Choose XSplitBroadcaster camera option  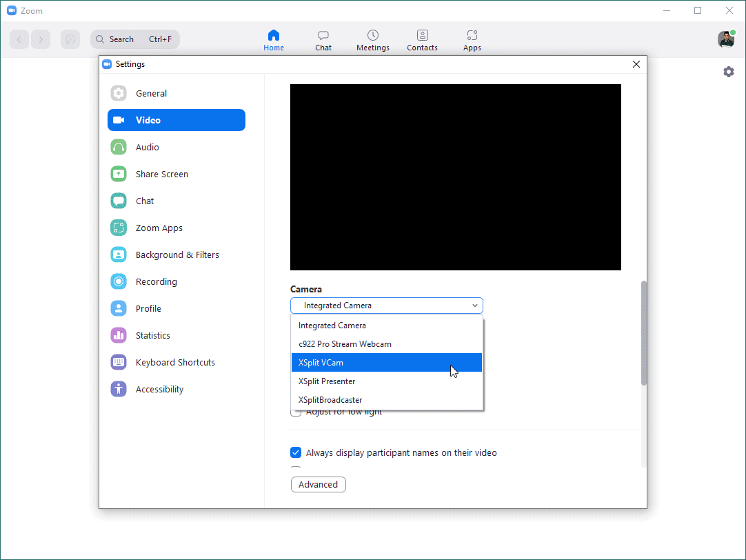click(387, 400)
